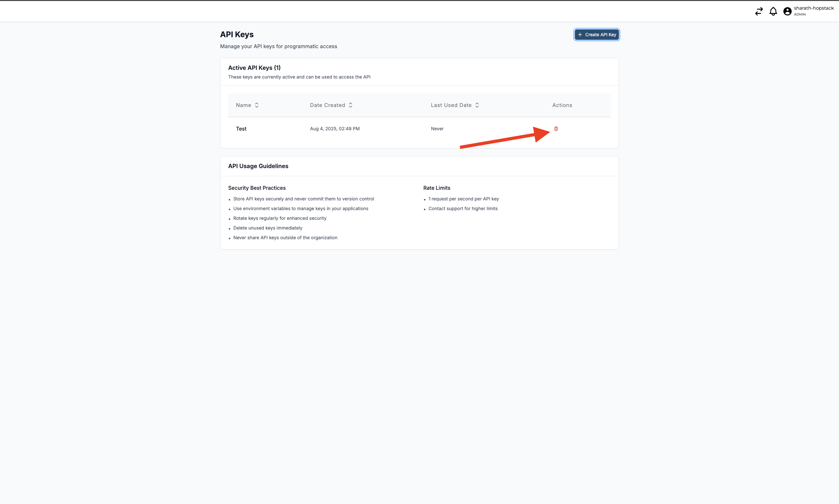Click the ADMIN role label
Image resolution: width=839 pixels, height=504 pixels.
click(x=800, y=15)
